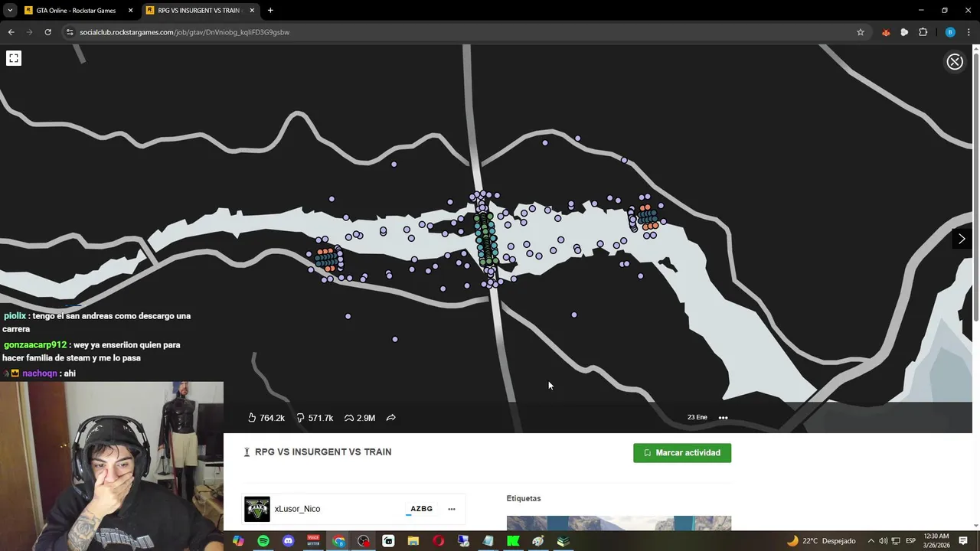Open Copilot from the taskbar

pyautogui.click(x=238, y=541)
